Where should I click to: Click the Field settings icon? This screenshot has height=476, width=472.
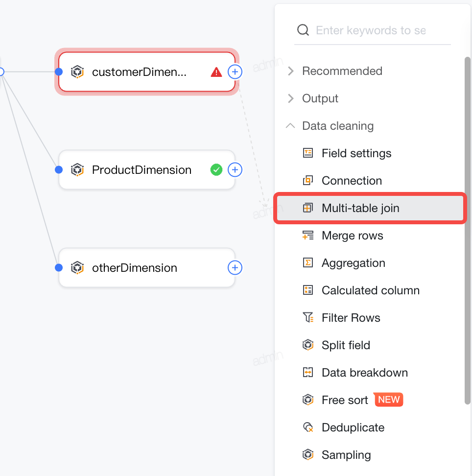[308, 153]
